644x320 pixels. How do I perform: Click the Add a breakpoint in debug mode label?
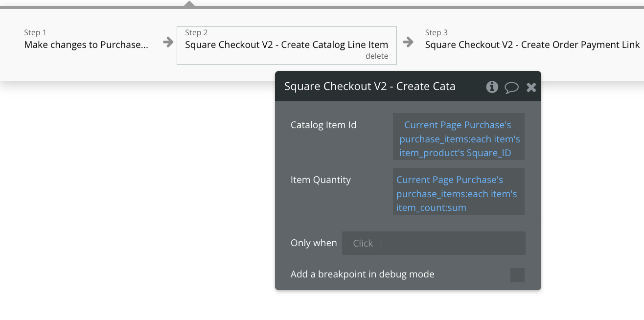[363, 274]
